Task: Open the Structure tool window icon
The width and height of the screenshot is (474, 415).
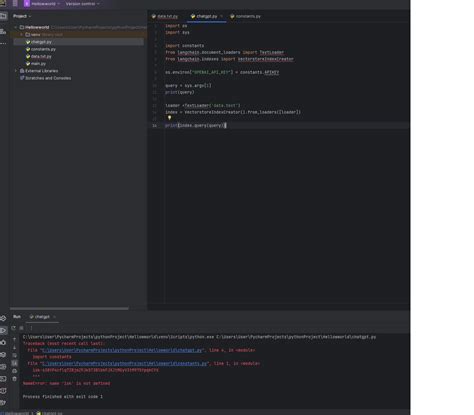Action: 3,31
